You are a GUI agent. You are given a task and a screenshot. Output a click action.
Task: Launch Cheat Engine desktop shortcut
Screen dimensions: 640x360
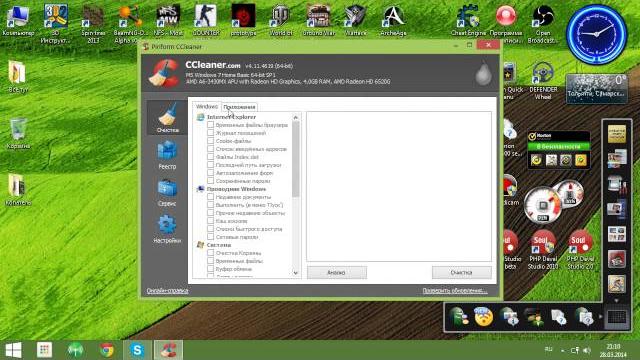468,20
